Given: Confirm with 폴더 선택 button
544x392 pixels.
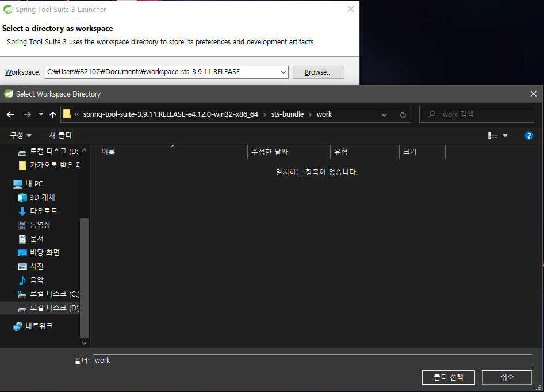Looking at the screenshot, I should click(448, 378).
